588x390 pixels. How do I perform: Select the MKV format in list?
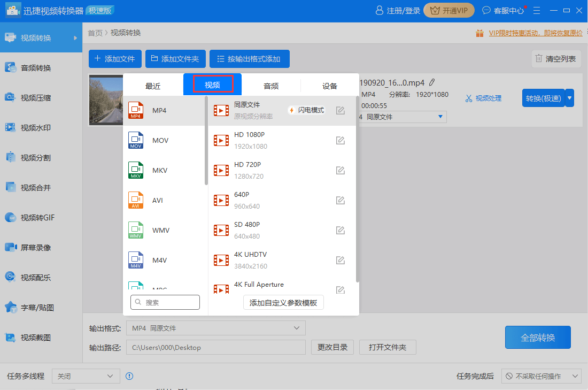tap(164, 171)
